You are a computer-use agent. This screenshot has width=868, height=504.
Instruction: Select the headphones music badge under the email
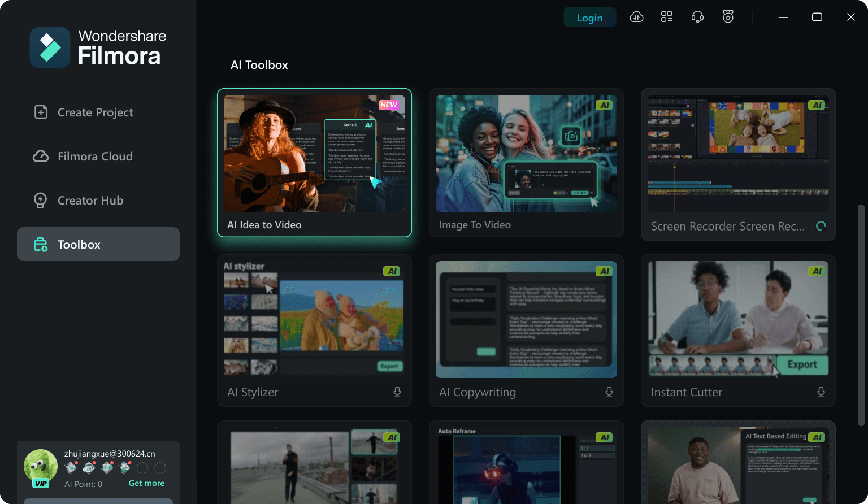point(89,468)
